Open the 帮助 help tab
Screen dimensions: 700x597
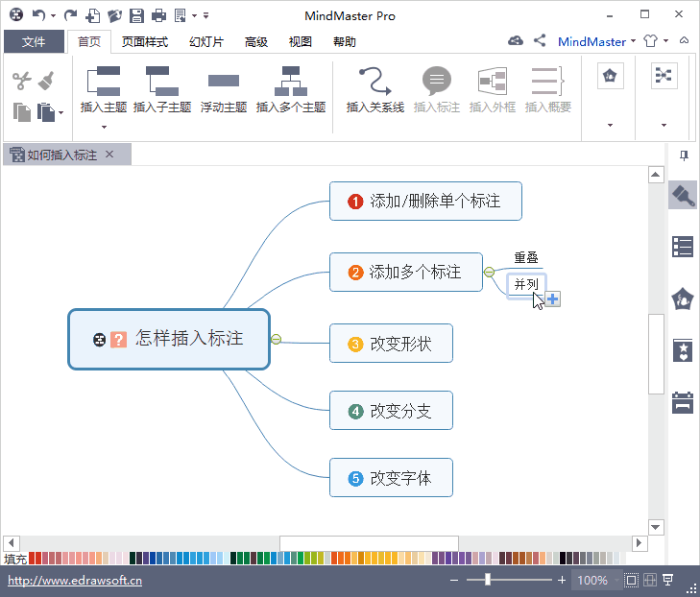tap(344, 42)
